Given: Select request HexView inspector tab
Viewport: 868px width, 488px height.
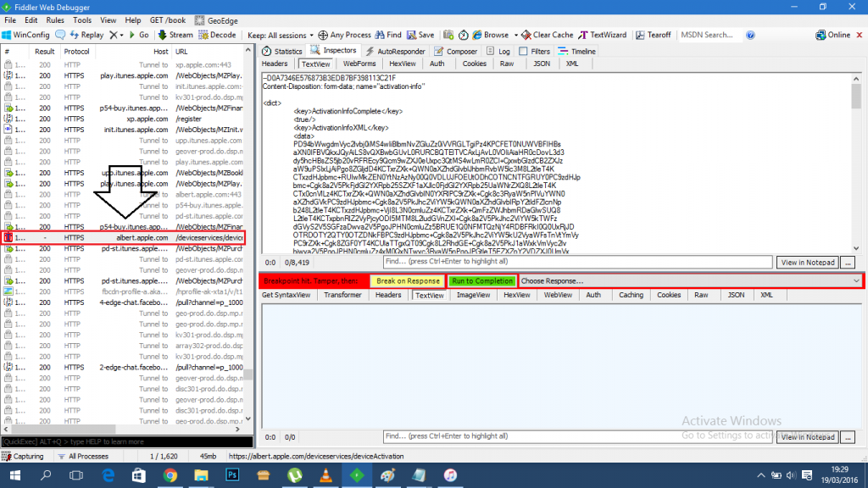Looking at the screenshot, I should point(402,64).
